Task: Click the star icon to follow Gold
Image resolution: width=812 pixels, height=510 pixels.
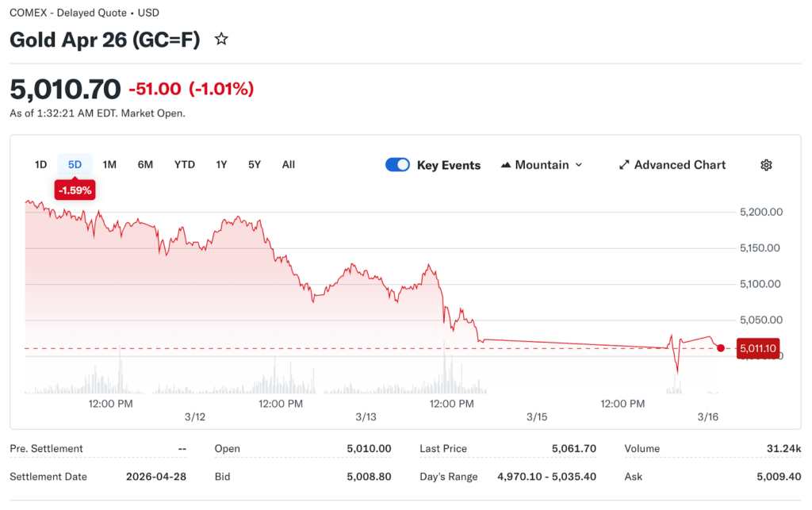Action: point(222,39)
